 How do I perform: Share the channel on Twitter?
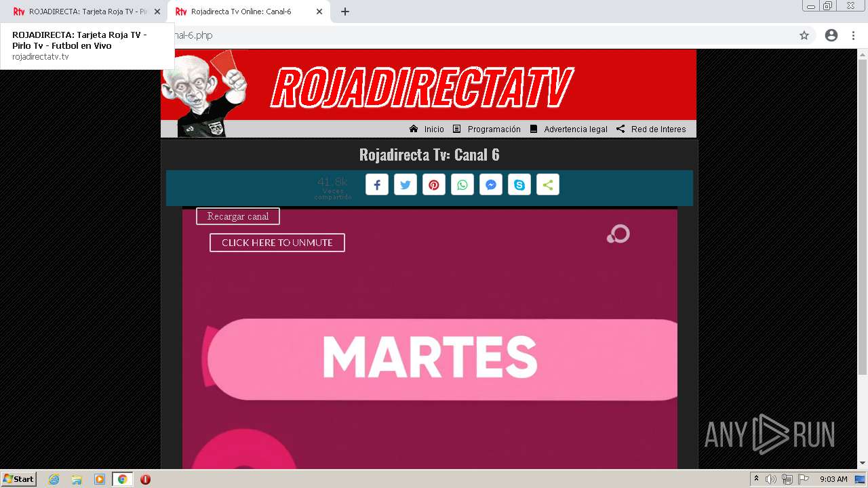pos(406,185)
